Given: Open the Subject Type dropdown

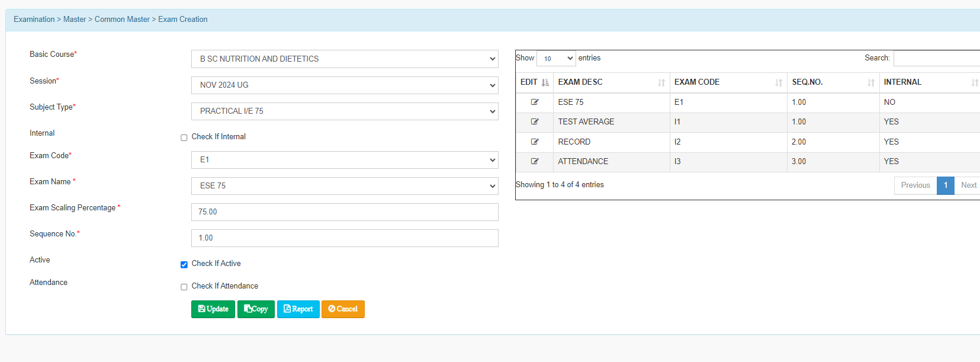Looking at the screenshot, I should point(345,111).
